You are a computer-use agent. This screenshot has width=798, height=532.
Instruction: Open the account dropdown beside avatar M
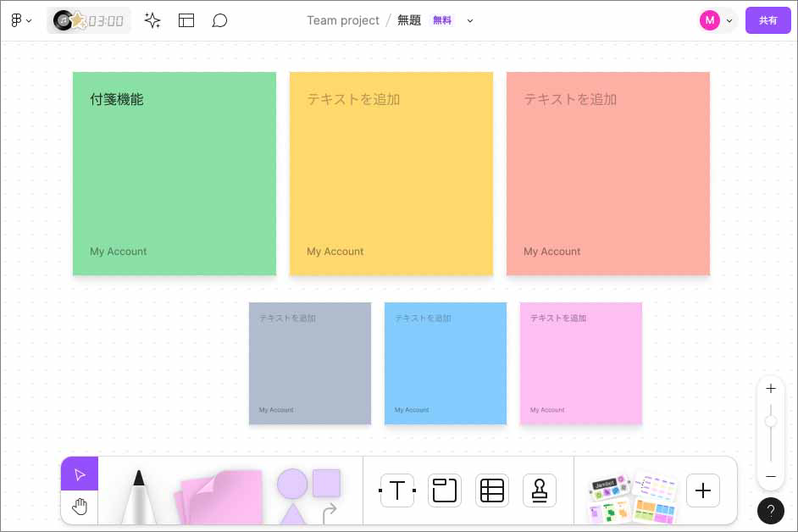(x=729, y=20)
